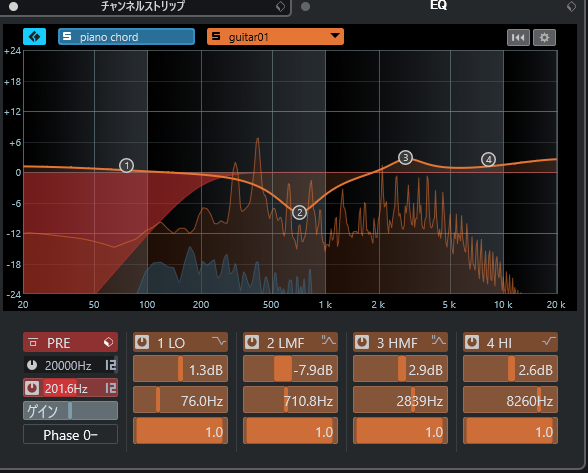Switch to the チャンネルストリップ tab

click(x=142, y=6)
